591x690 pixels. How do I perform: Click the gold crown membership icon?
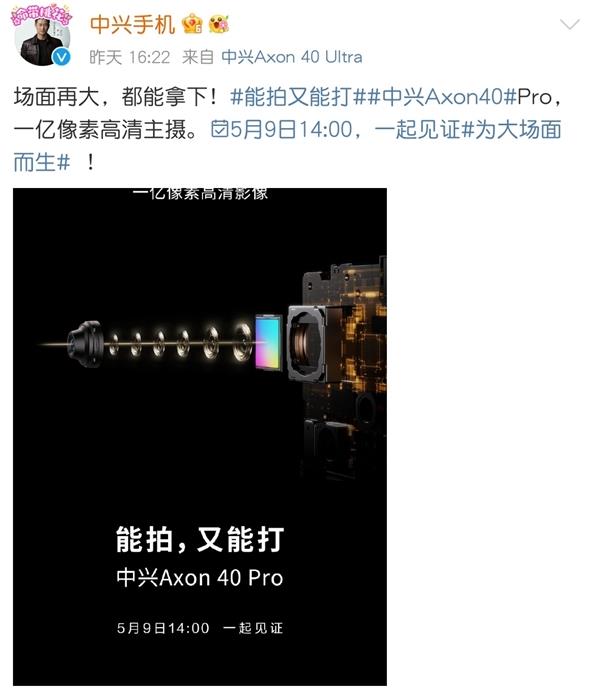(192, 24)
